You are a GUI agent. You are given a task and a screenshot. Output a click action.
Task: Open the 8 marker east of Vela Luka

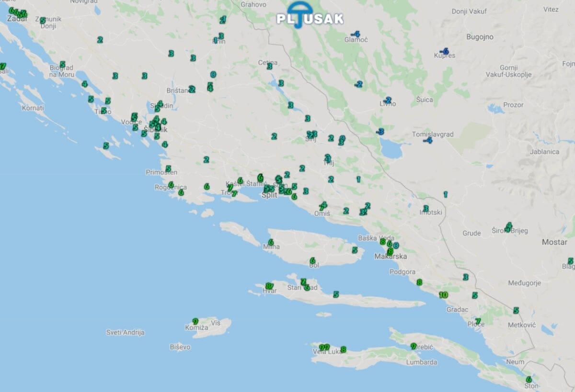[x=343, y=349]
